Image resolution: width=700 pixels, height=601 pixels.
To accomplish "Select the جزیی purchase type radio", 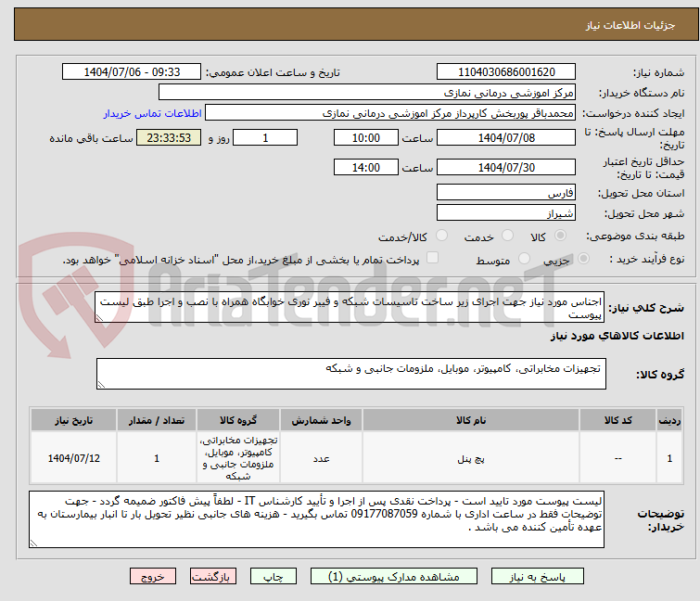I will coord(583,259).
